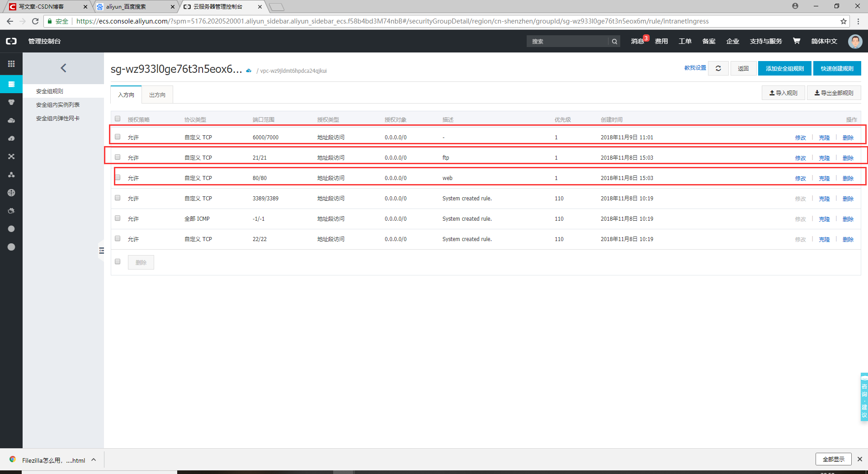The height and width of the screenshot is (474, 868).
Task: Select the crossed tools icon in sidebar
Action: point(11,156)
